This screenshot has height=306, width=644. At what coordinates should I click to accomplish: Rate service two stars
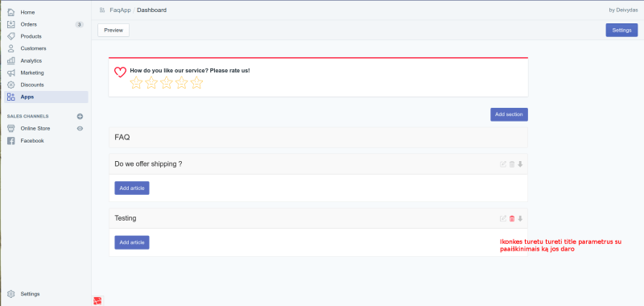pyautogui.click(x=151, y=83)
